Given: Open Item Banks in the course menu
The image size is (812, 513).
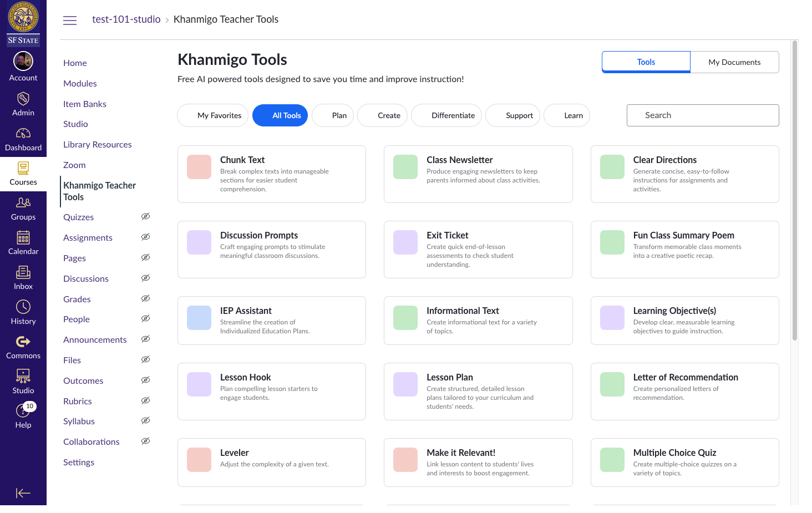Looking at the screenshot, I should tap(85, 104).
